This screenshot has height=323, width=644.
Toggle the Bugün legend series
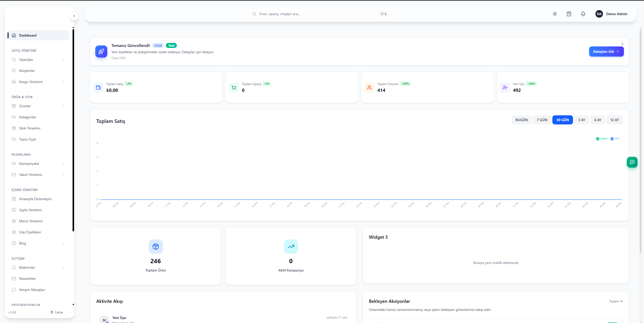pyautogui.click(x=602, y=139)
